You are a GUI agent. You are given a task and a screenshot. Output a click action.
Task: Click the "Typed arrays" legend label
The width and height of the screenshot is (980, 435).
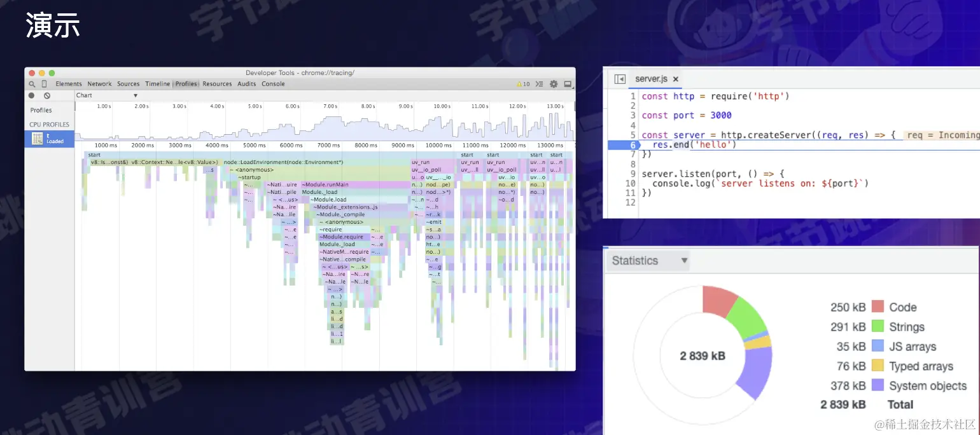coord(921,366)
